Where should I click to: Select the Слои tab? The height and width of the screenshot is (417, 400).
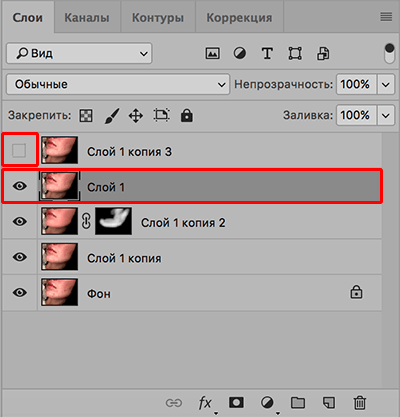[27, 17]
